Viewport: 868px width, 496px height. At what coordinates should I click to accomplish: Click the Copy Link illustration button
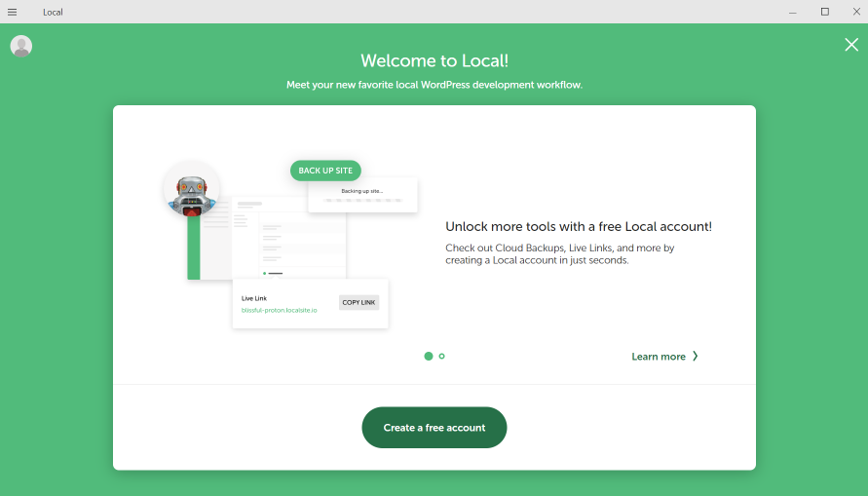coord(359,302)
